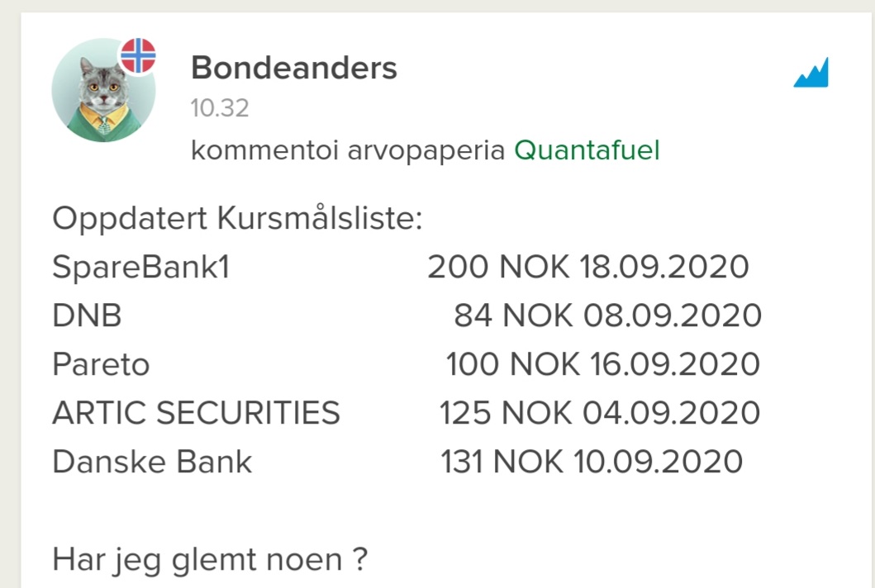Click the blue chart icon
This screenshot has height=588, width=875.
click(x=811, y=73)
